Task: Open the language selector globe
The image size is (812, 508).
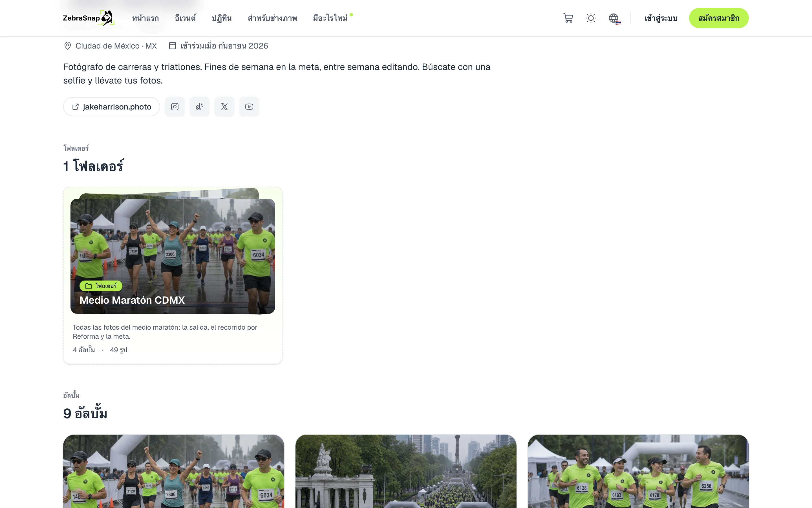Action: pos(614,18)
